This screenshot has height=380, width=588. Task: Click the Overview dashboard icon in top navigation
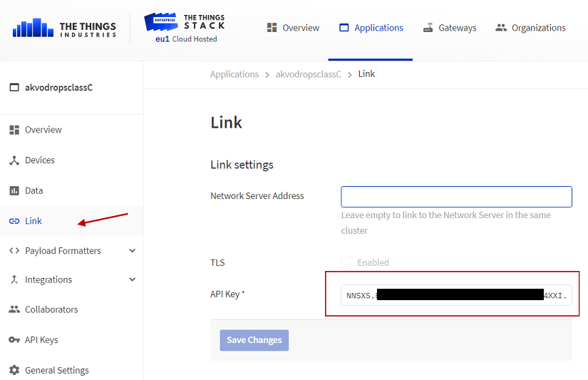272,28
